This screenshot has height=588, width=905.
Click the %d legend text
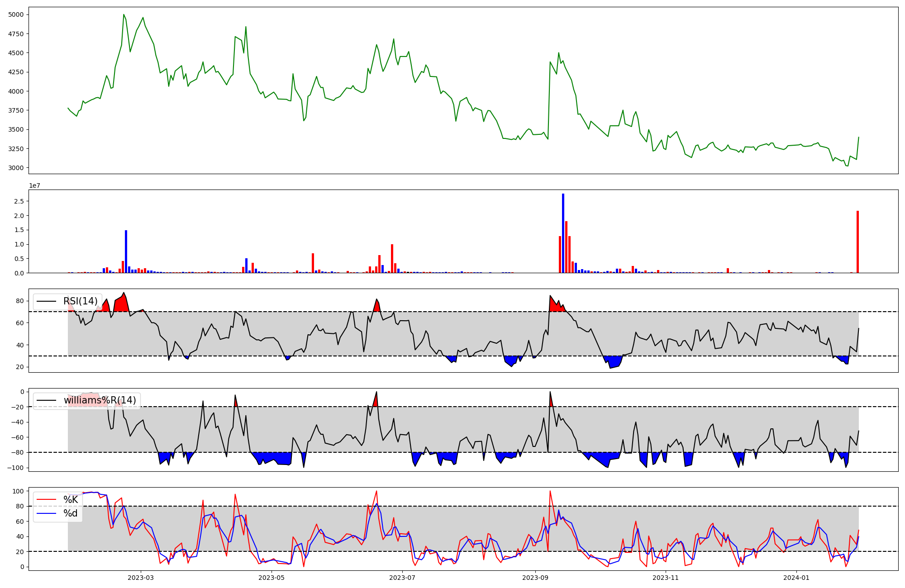[71, 513]
